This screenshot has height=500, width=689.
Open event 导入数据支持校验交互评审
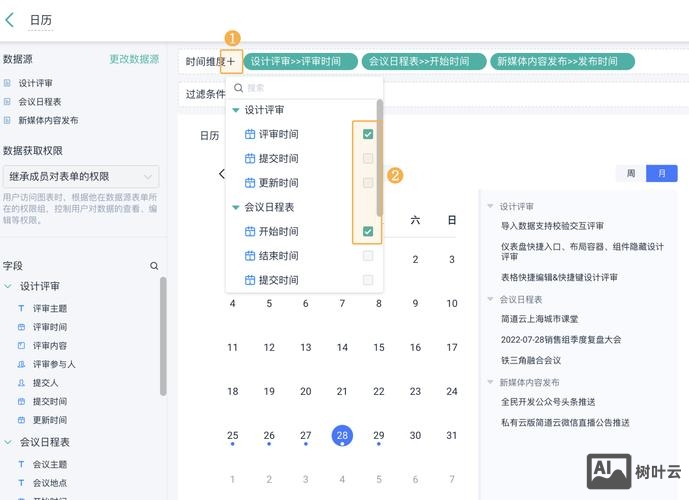click(552, 226)
